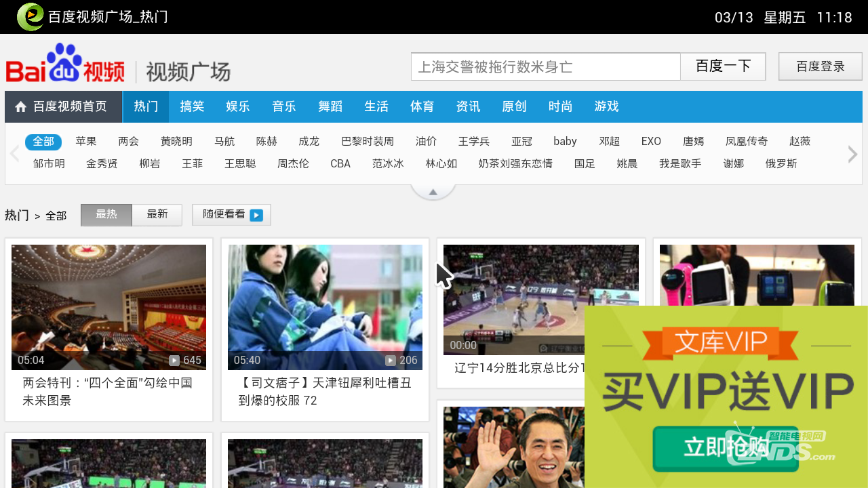This screenshot has height=488, width=868.
Task: Select the EXO tag
Action: (651, 142)
